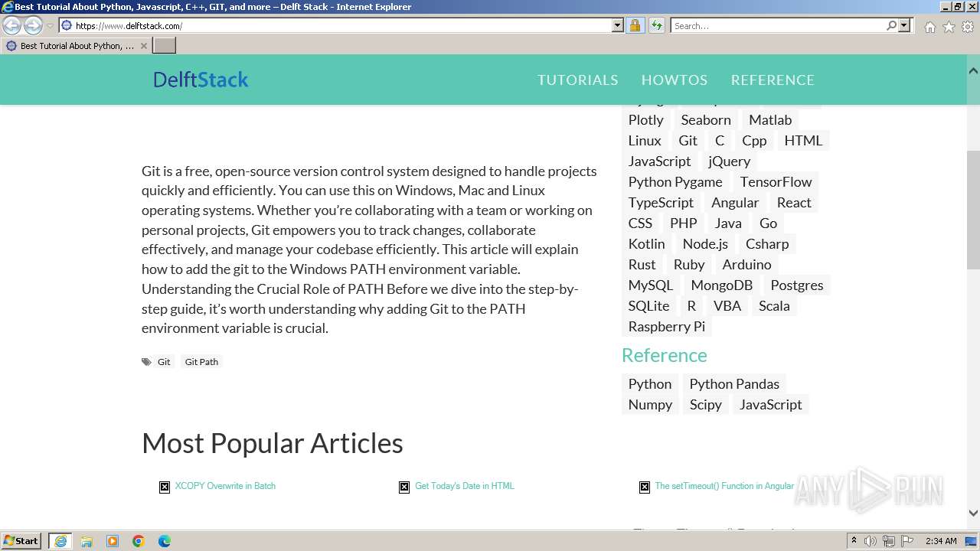Open the file explorer taskbar icon
Image resolution: width=980 pixels, height=551 pixels.
[x=87, y=541]
